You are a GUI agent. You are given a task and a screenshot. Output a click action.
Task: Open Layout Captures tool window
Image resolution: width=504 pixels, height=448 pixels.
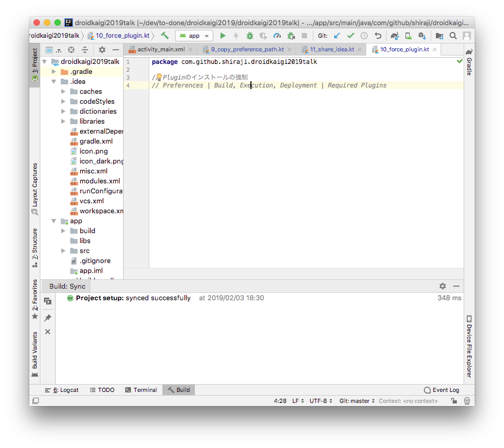[35, 189]
